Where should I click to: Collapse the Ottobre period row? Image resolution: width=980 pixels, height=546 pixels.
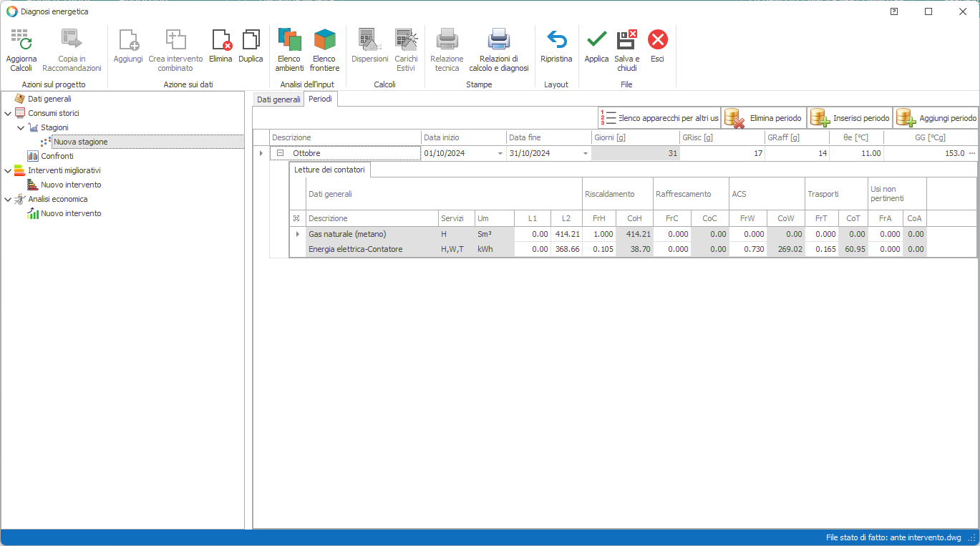(281, 153)
